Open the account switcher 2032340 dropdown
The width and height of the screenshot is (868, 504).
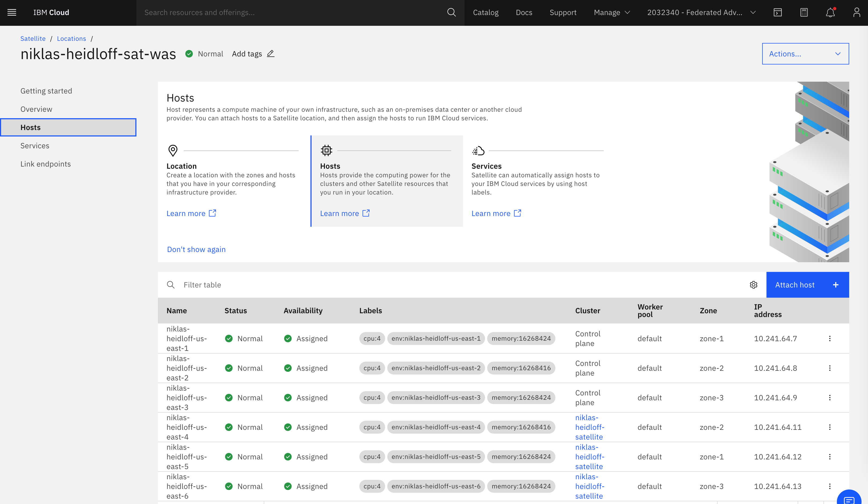(701, 12)
